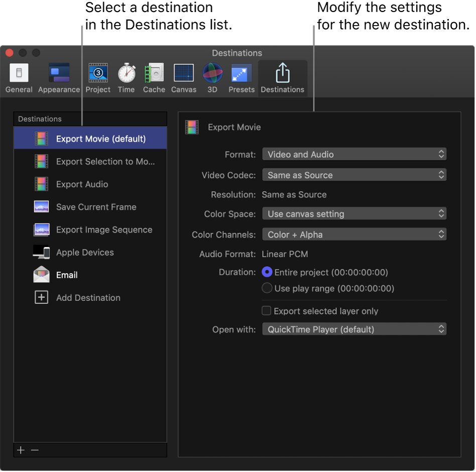Viewport: 476px width, 472px height.
Task: Click Add Destination in the sidebar
Action: (88, 297)
